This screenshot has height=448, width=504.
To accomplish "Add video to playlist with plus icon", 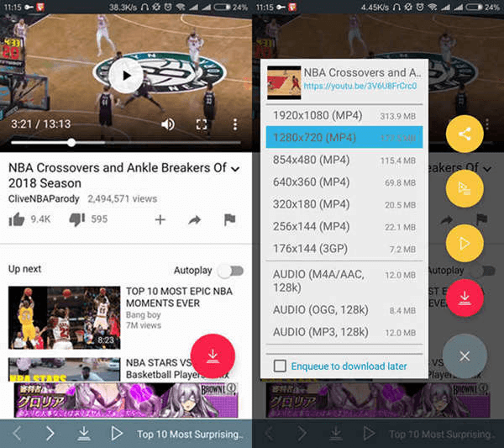I will (160, 219).
